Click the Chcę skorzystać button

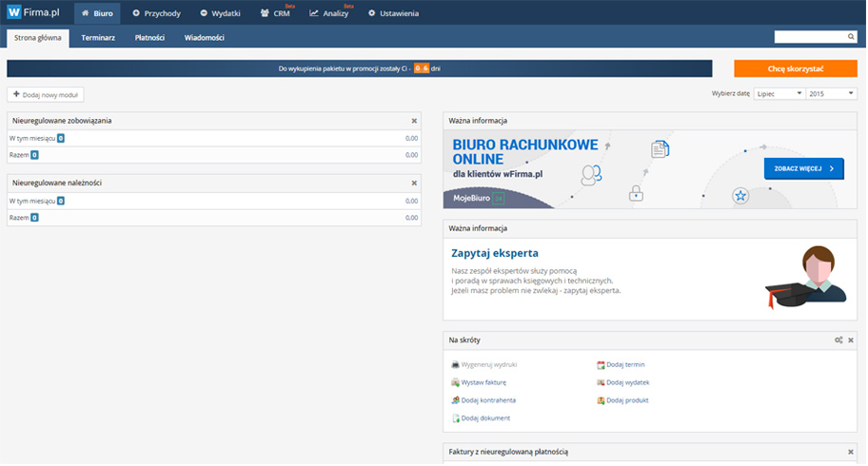795,68
